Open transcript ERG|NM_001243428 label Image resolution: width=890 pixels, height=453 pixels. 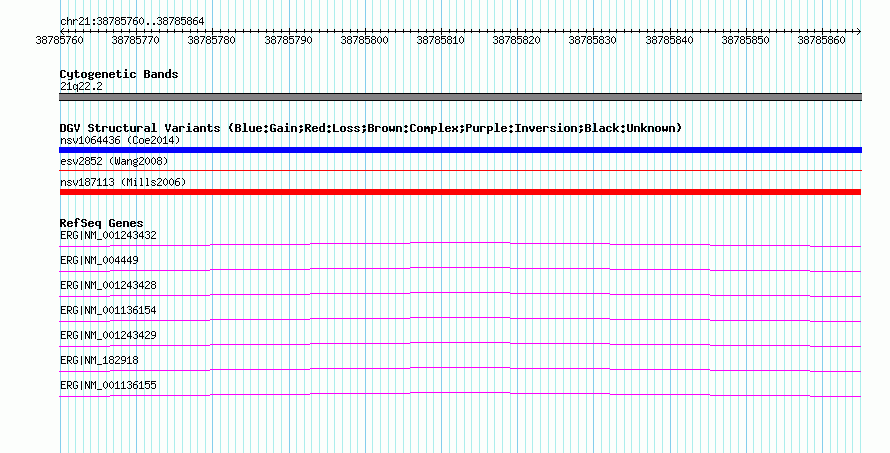click(x=108, y=285)
